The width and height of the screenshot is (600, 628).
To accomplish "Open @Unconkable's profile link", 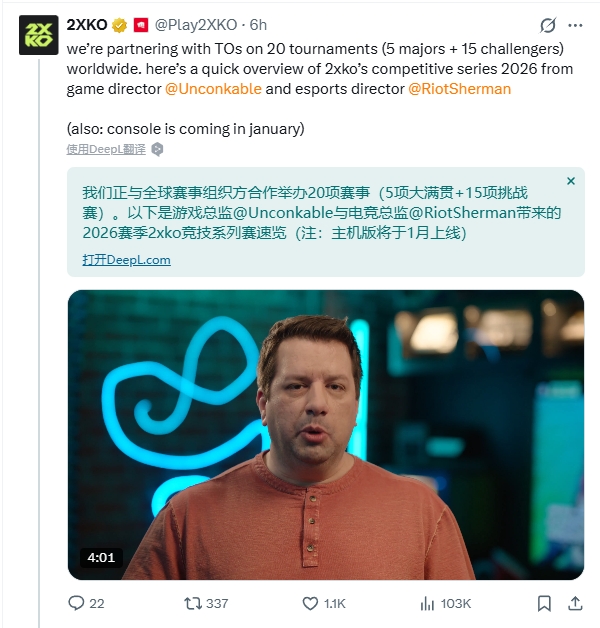I will tap(213, 89).
